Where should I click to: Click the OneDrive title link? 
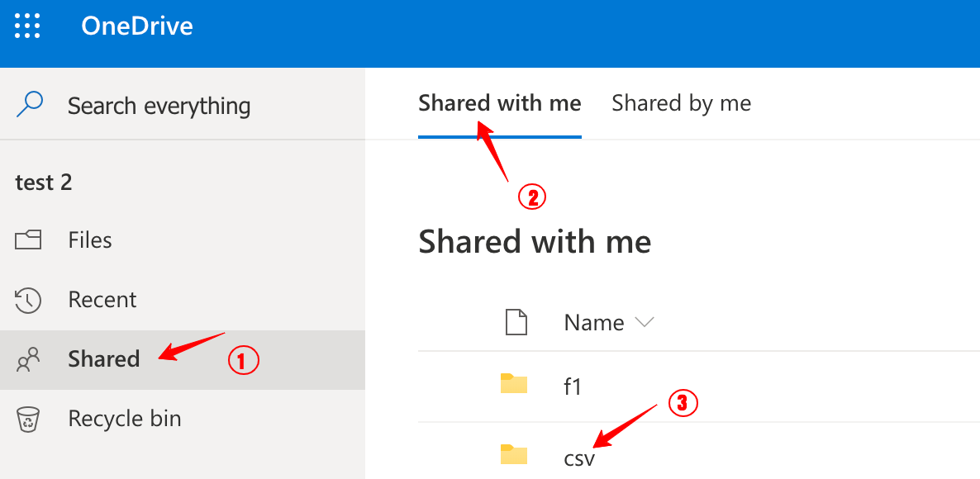pos(137,26)
